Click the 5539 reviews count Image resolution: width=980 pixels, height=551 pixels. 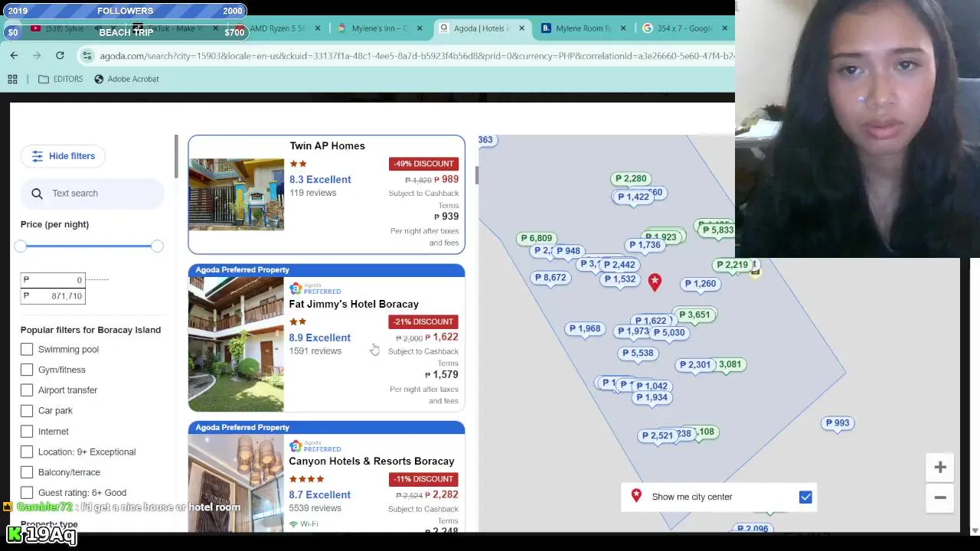(315, 508)
